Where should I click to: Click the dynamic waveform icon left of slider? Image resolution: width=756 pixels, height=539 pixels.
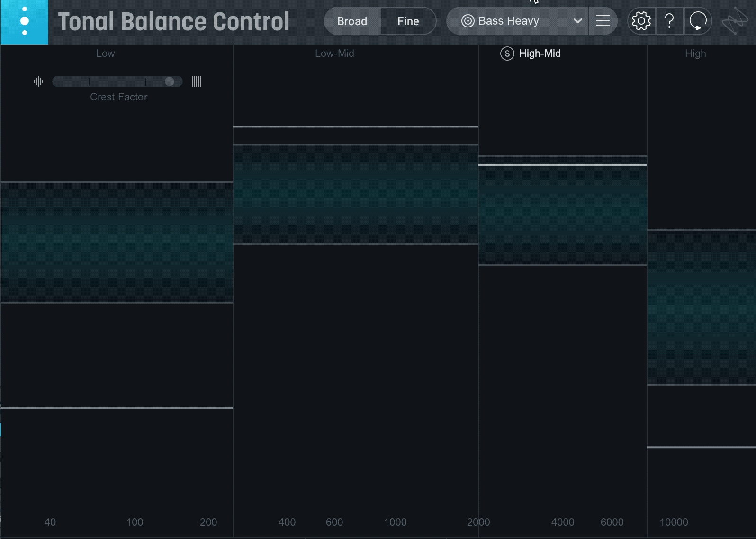pos(38,82)
